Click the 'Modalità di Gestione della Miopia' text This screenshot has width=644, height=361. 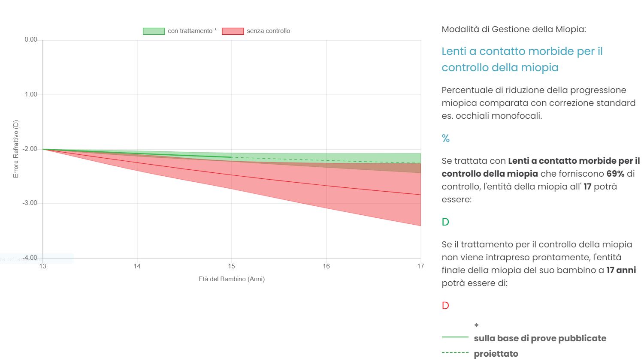tap(514, 29)
